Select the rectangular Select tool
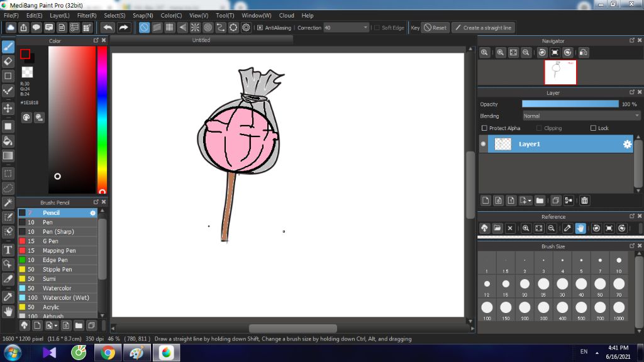 click(8, 173)
